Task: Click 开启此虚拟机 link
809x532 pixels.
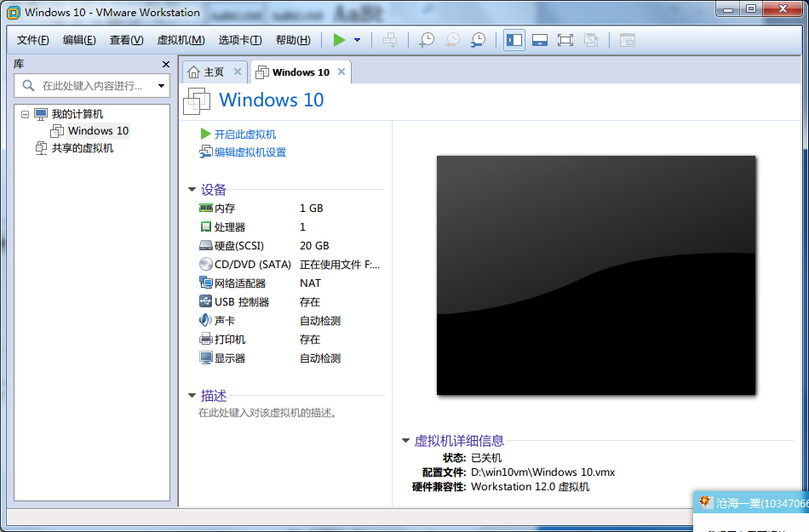Action: (x=244, y=134)
